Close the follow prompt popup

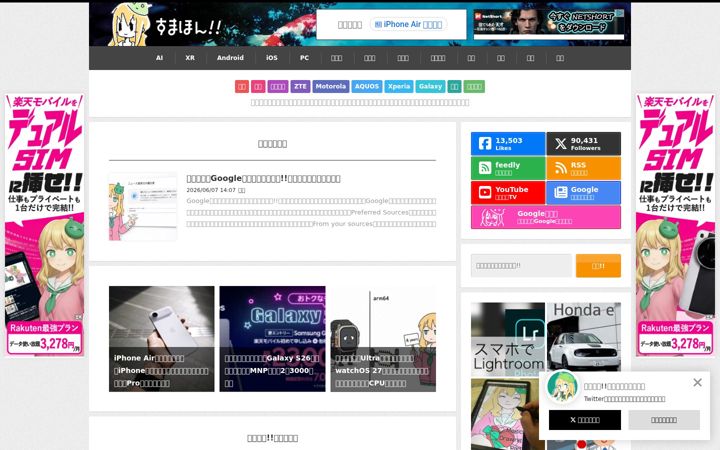click(697, 382)
